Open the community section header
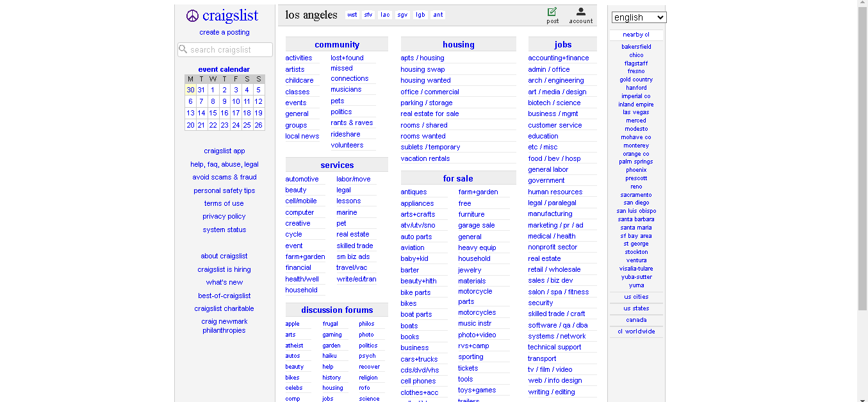 point(337,44)
